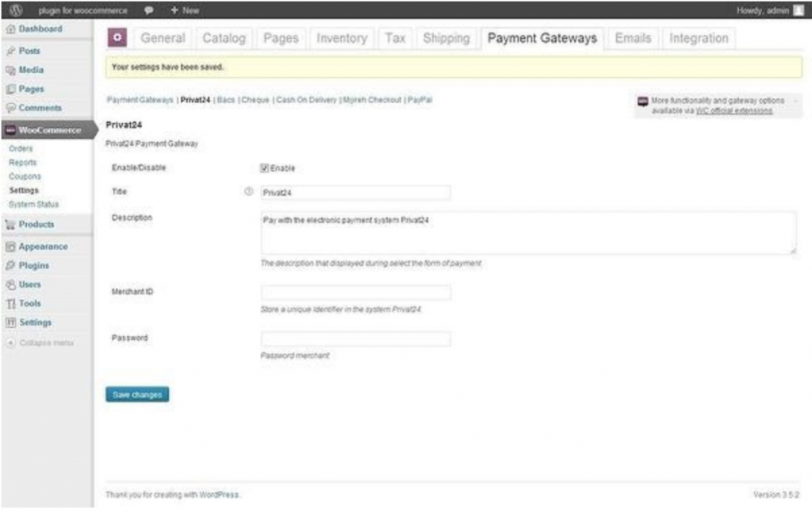Toggle the Enable Privat24 checkbox
Image resolution: width=812 pixels, height=513 pixels.
point(264,168)
